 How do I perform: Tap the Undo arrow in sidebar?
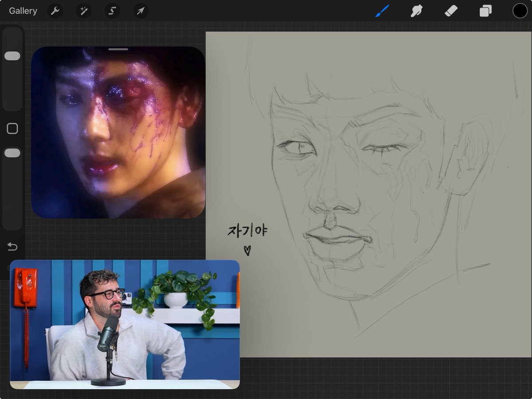(x=12, y=246)
